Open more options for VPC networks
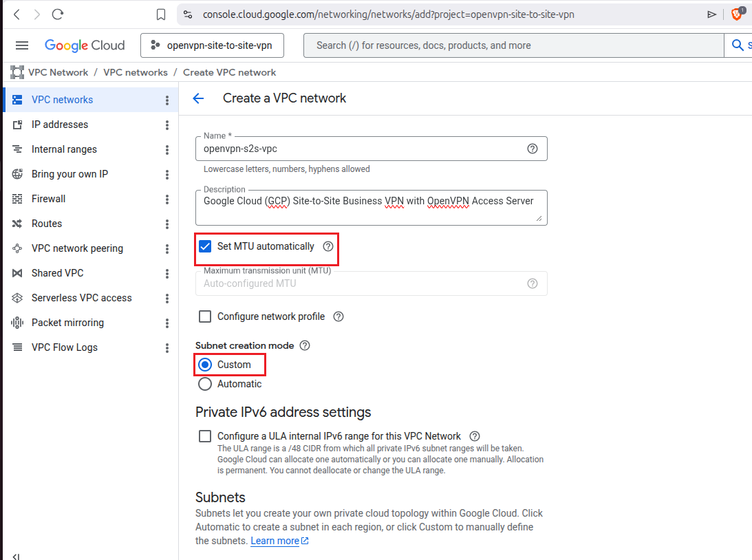Viewport: 752px width, 560px height. [167, 100]
